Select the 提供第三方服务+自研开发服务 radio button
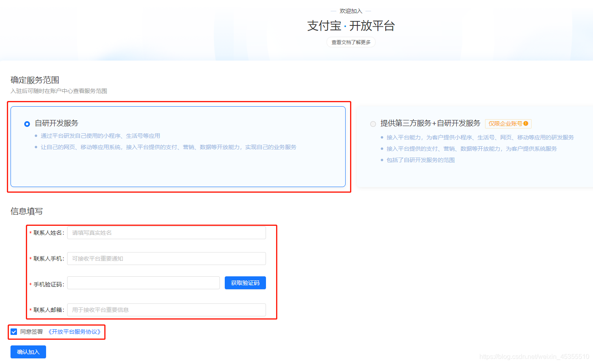Image resolution: width=593 pixels, height=364 pixels. click(x=373, y=124)
